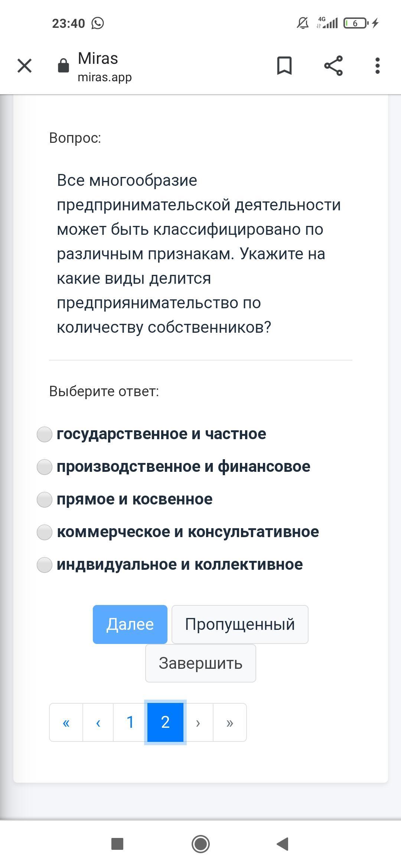Select 'государственное и частное' radio option
The image size is (401, 868).
[x=45, y=434]
